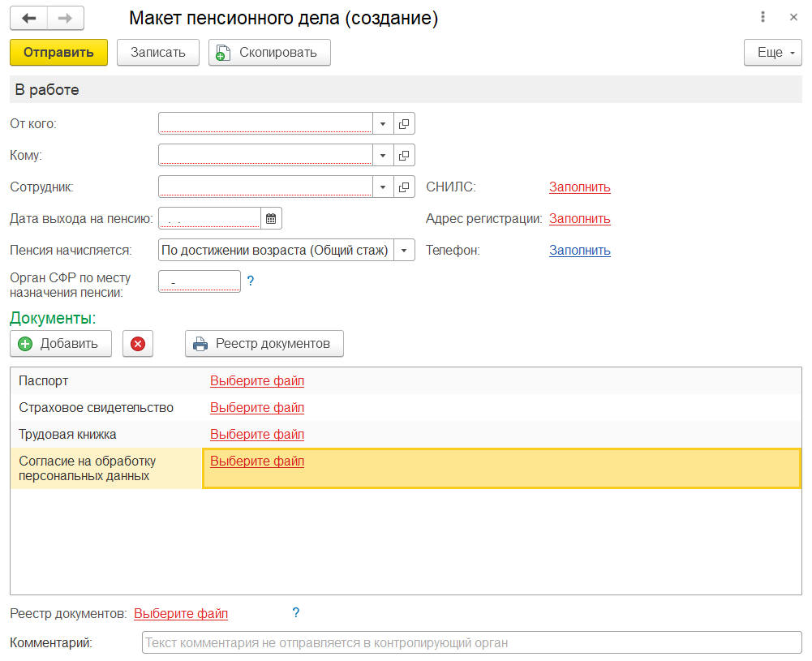
Task: Click the 'Записать' button
Action: pyautogui.click(x=158, y=52)
